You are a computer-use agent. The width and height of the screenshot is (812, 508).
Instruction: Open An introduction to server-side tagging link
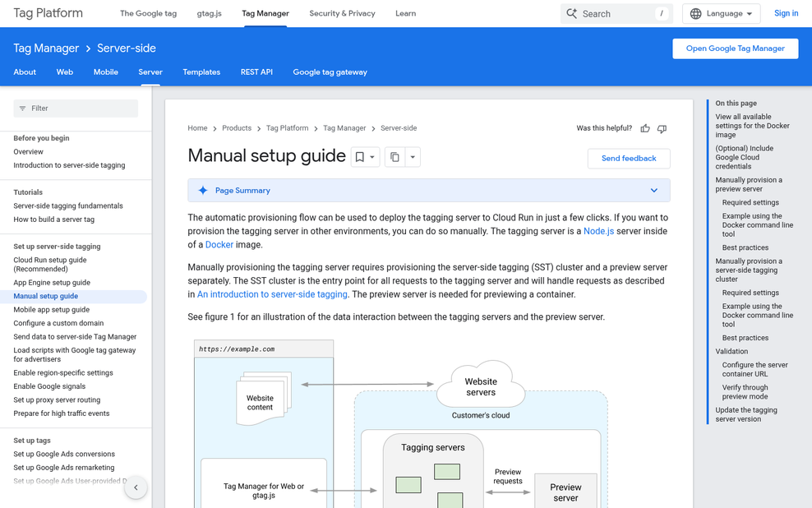tap(272, 294)
